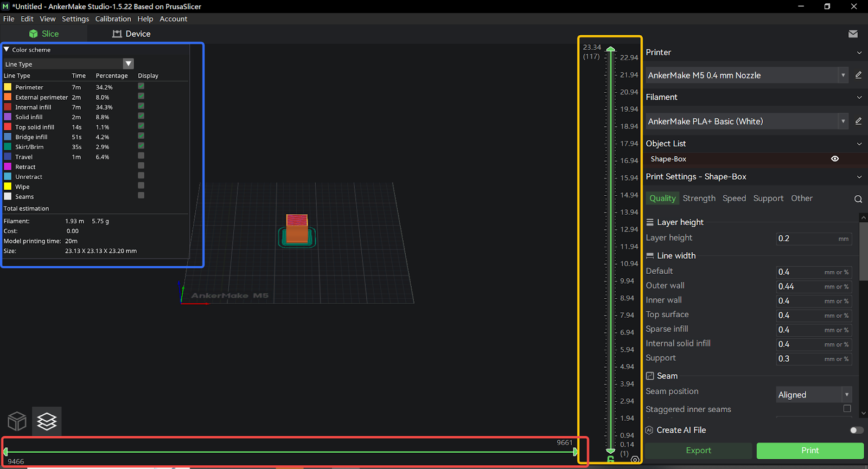
Task: Turn on Create AI File switch
Action: [x=857, y=430]
